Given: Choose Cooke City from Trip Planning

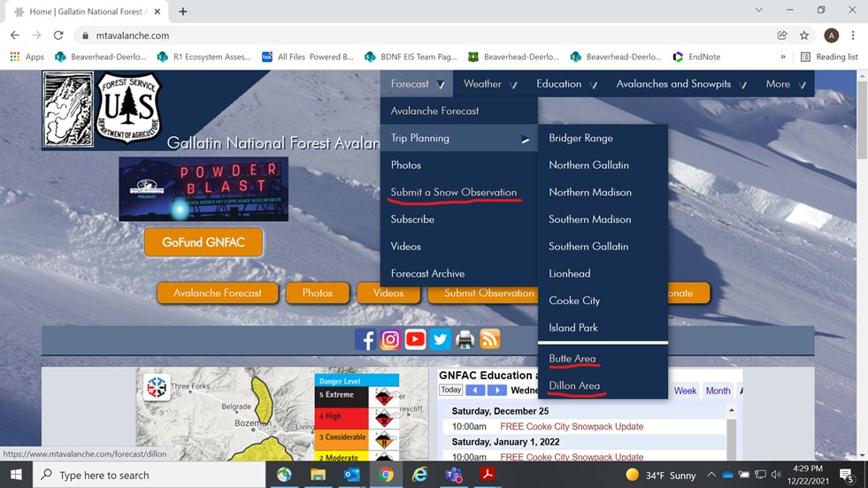Looking at the screenshot, I should coord(603,301).
